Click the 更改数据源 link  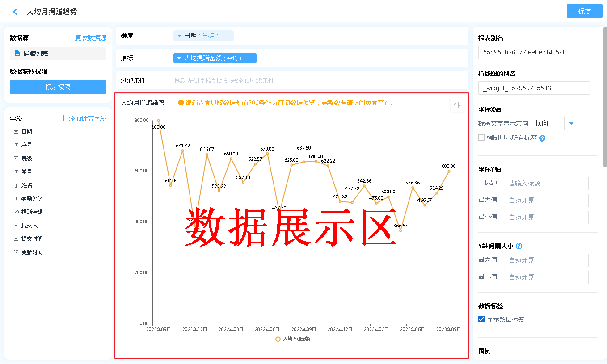point(91,38)
